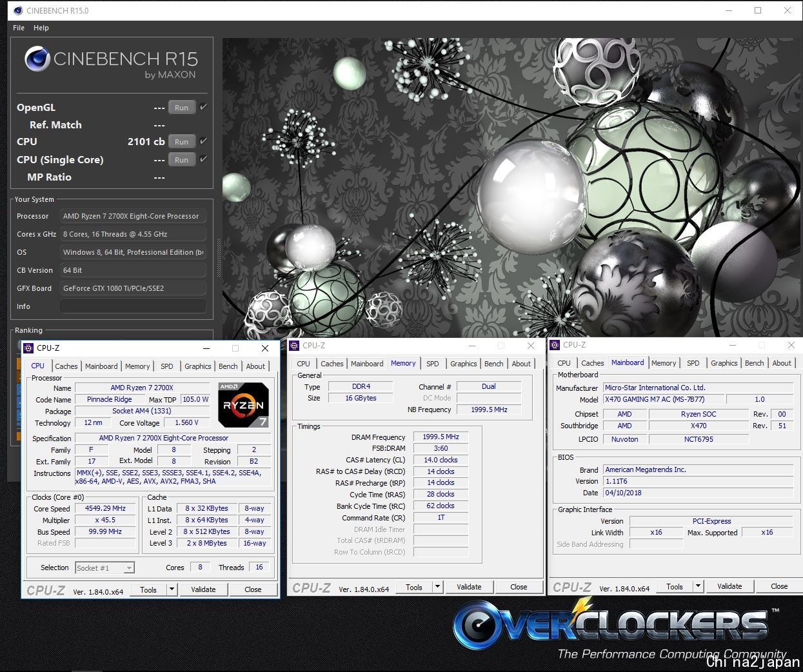Switch to Caches tab in CPU window
Viewport: 803px width, 672px height.
66,366
